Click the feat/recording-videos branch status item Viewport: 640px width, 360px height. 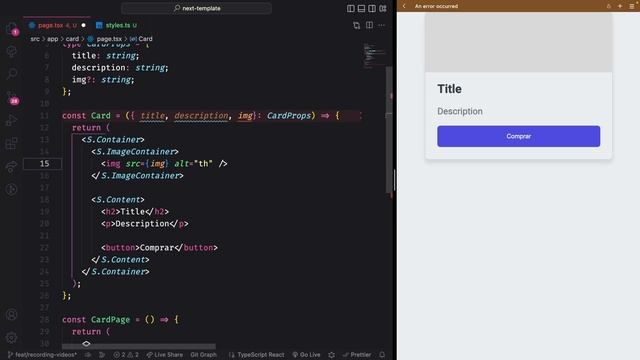pyautogui.click(x=42, y=355)
